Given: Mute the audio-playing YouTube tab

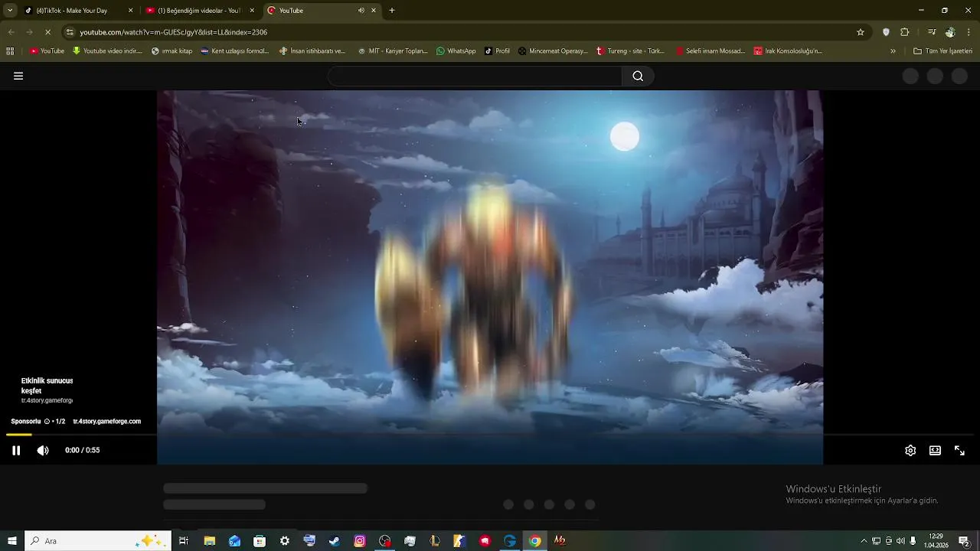Looking at the screenshot, I should pyautogui.click(x=361, y=11).
